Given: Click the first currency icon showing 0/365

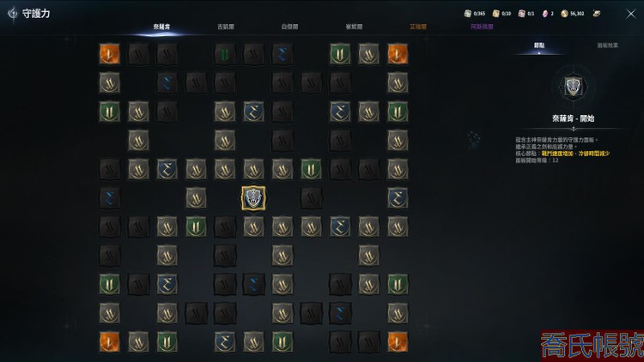Looking at the screenshot, I should pyautogui.click(x=467, y=14).
